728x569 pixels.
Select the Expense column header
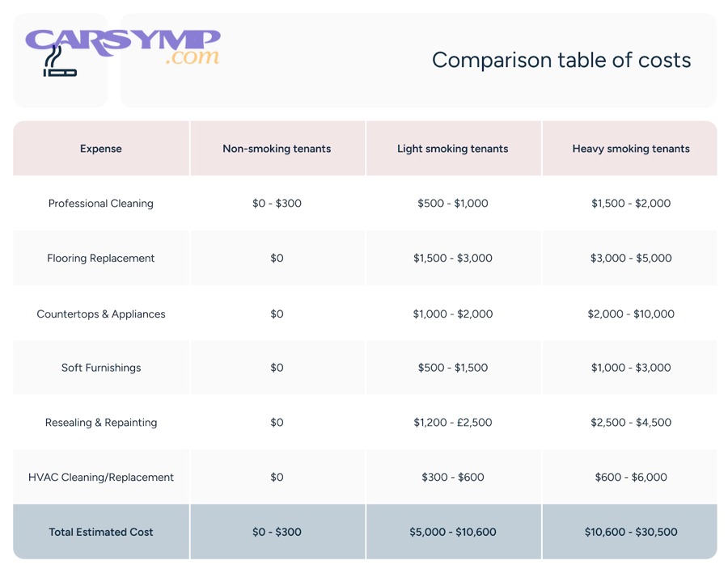pos(101,149)
